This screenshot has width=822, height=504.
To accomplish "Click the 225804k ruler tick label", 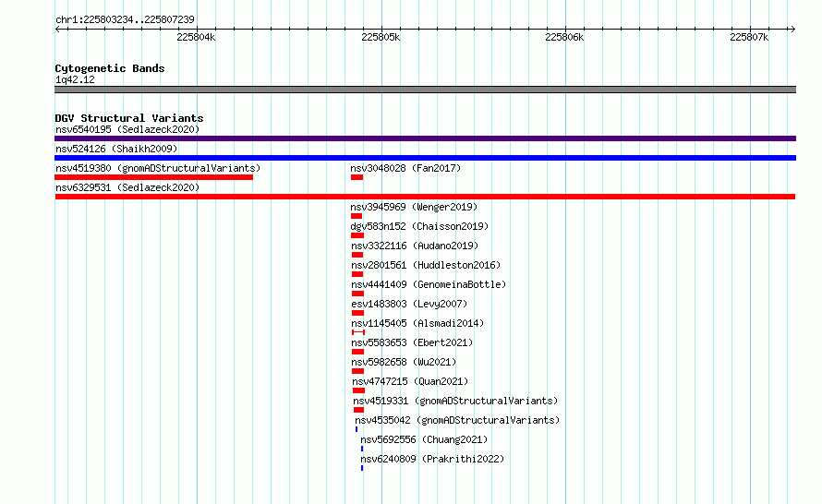I will 196,37.
